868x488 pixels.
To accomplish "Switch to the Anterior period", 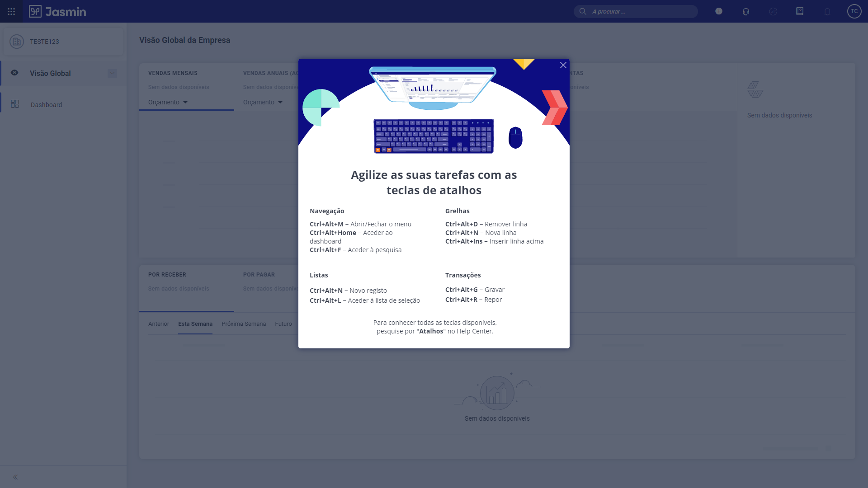I will [x=159, y=324].
